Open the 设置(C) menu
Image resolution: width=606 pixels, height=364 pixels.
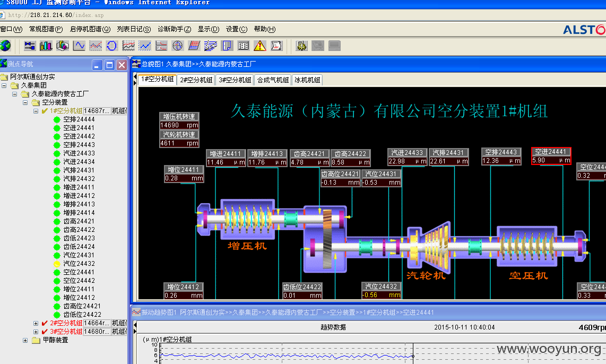[237, 29]
